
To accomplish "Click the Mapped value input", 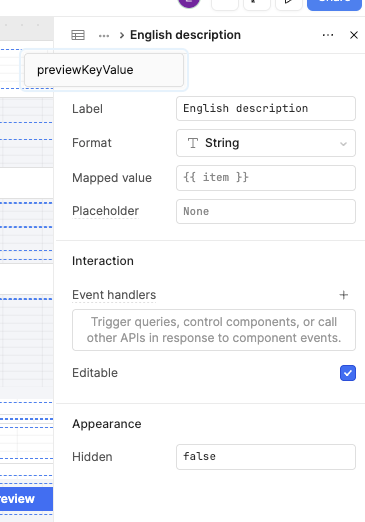I will click(x=266, y=178).
